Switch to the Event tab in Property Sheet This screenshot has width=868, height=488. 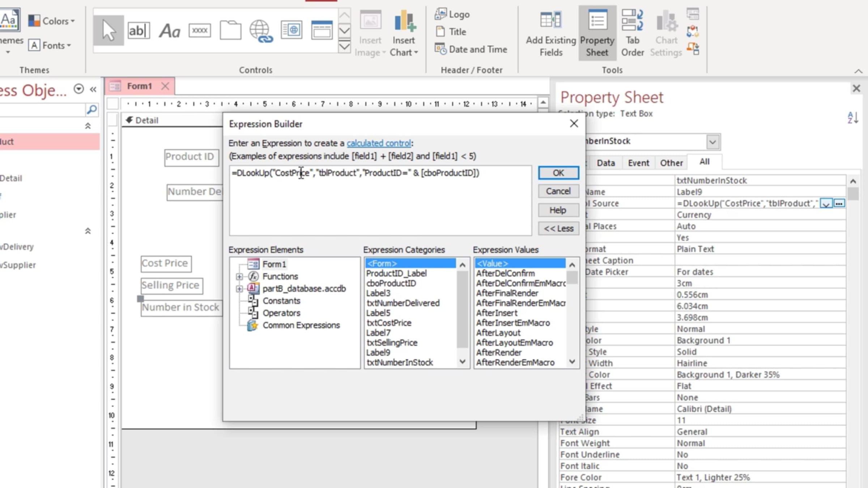click(x=638, y=163)
